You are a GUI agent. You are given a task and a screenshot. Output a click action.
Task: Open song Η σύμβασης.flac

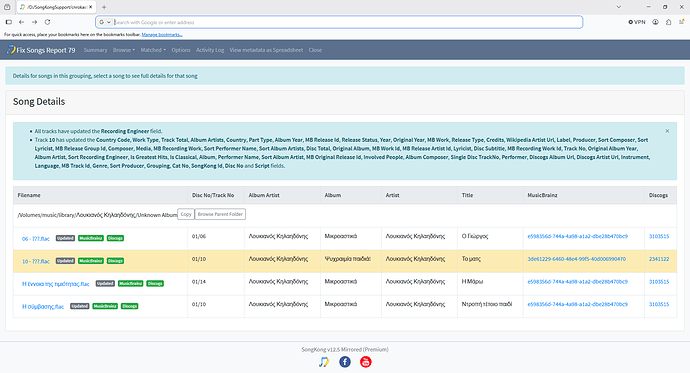pos(43,307)
